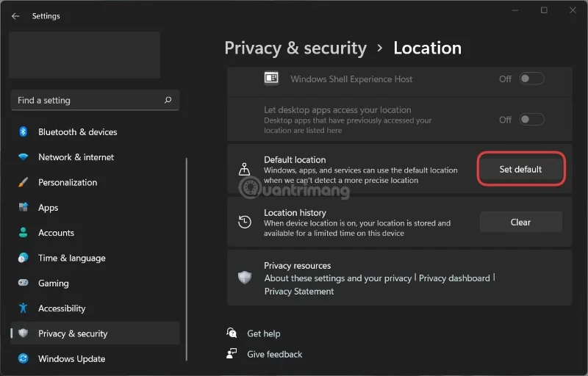The image size is (588, 376).
Task: Click the Gaming controller icon
Action: tap(24, 283)
